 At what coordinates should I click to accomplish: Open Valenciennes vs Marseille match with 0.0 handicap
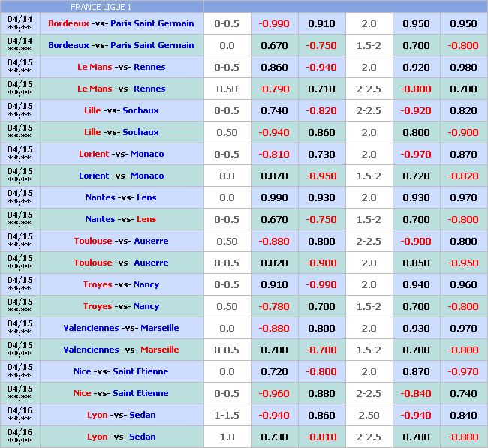(121, 328)
